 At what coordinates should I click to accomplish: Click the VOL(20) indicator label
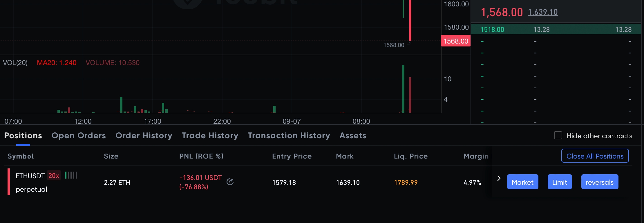[15, 63]
